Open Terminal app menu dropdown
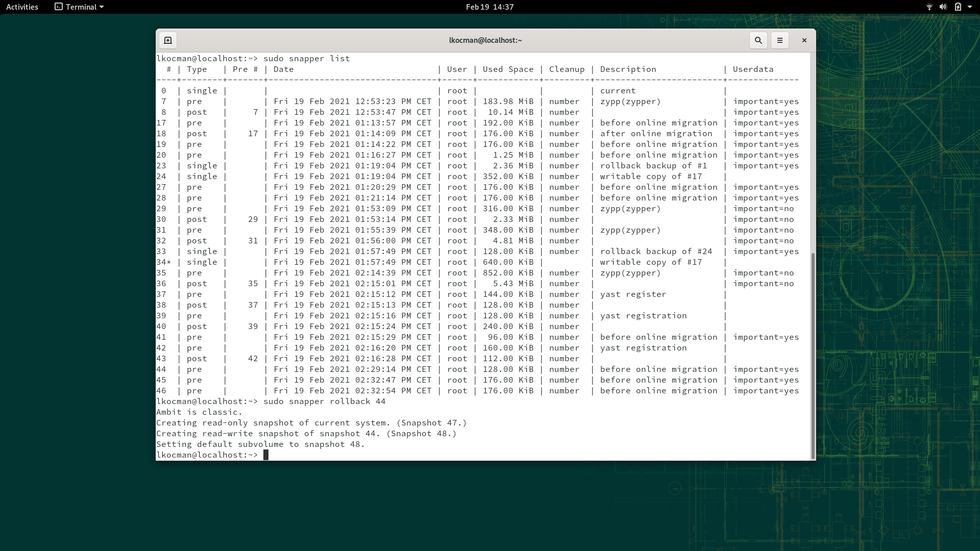This screenshot has height=551, width=980. point(84,7)
